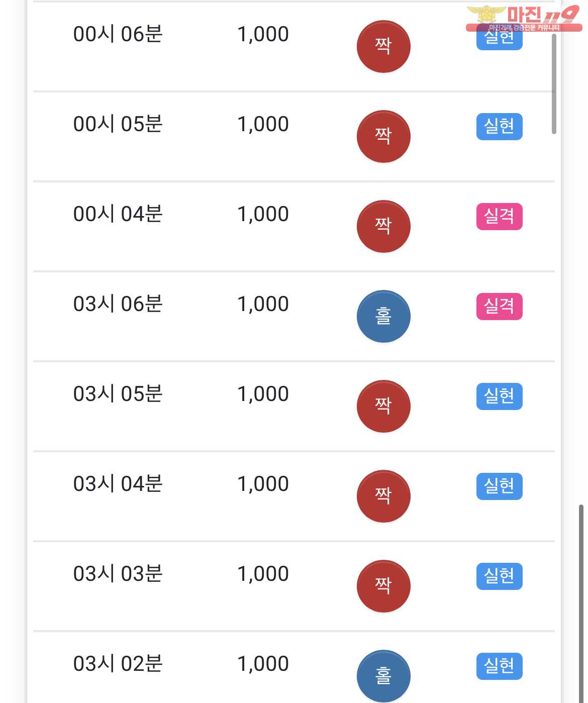
Task: Click the pink 실격 badge for 00시 04분
Action: pyautogui.click(x=499, y=217)
